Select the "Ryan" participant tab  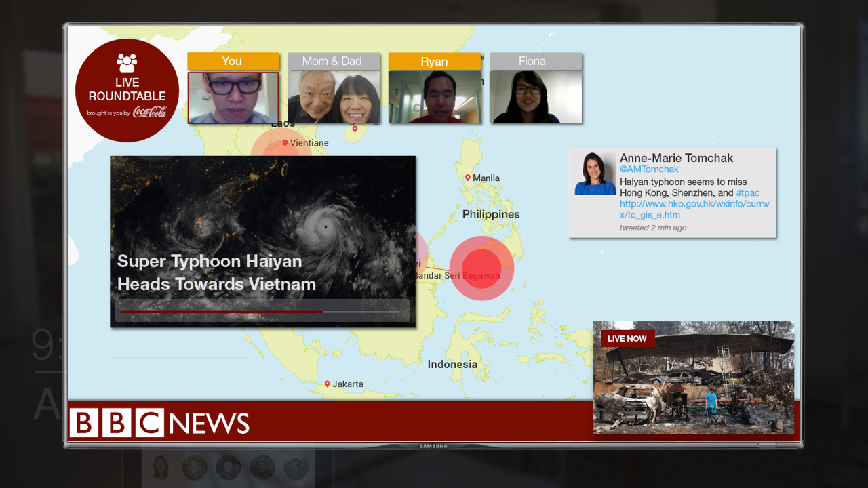coord(434,62)
